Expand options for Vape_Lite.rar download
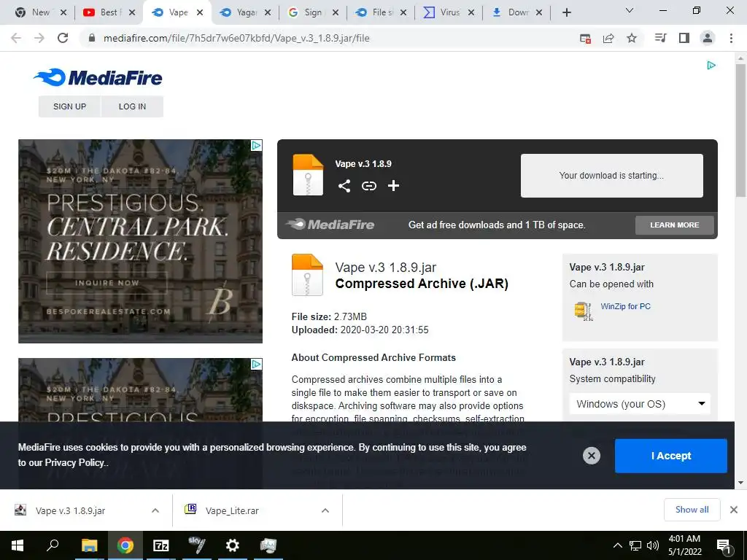Screen dimensions: 747x560 [325, 510]
